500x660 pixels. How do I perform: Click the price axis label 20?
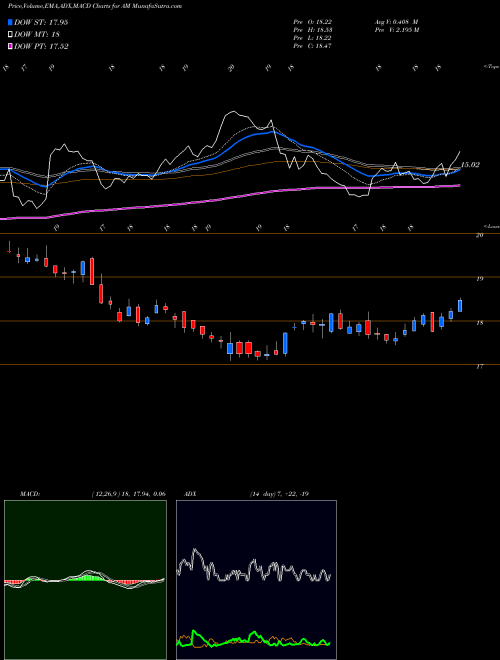tap(479, 235)
